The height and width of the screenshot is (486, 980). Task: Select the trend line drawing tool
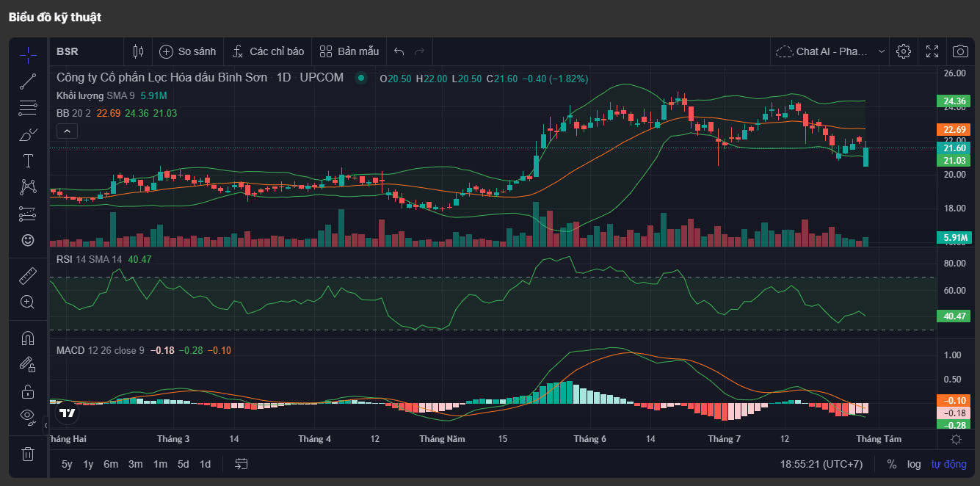tap(28, 81)
